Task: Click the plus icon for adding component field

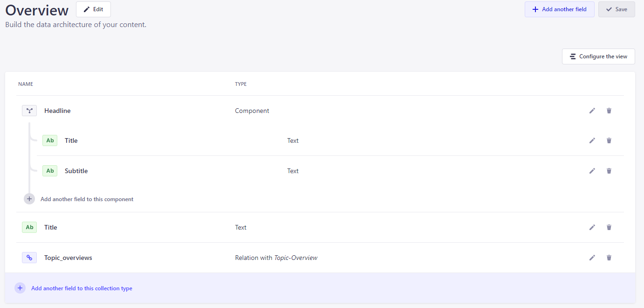Action: coord(29,199)
